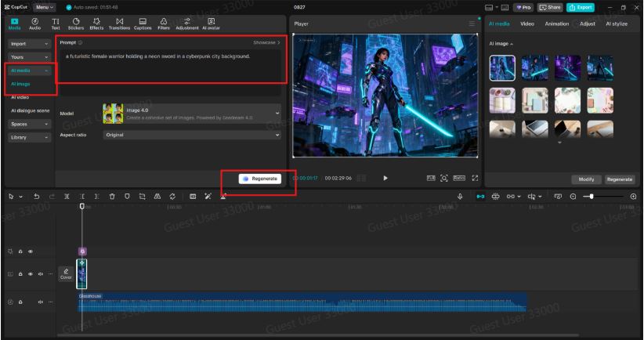Click the microphone record voiceover icon
Image resolution: width=644 pixels, height=340 pixels.
[x=460, y=195]
